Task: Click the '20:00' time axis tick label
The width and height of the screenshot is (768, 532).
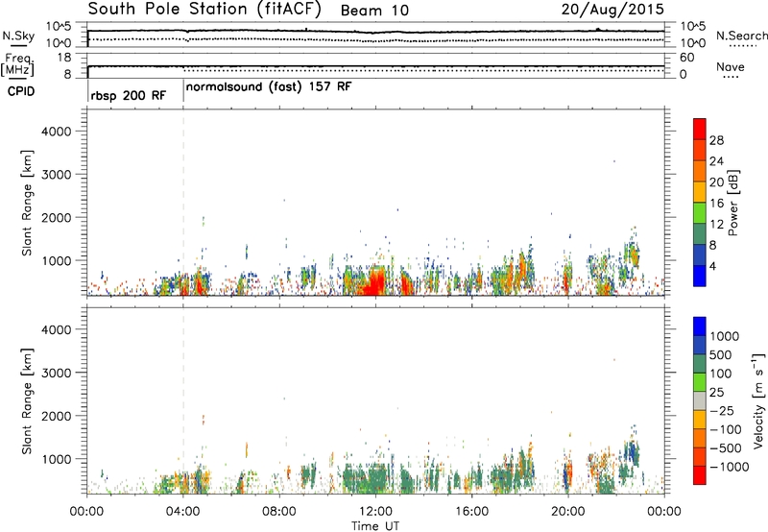Action: tap(568, 512)
